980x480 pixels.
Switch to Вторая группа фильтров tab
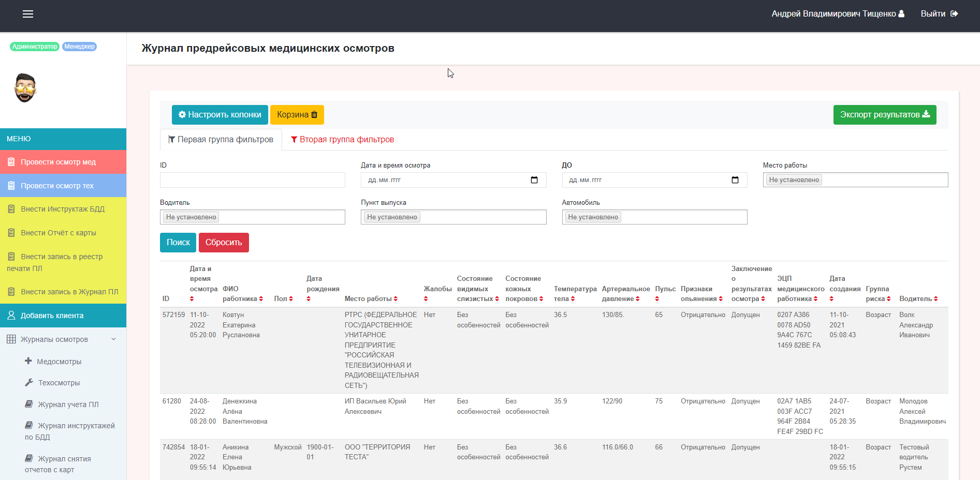click(x=342, y=140)
